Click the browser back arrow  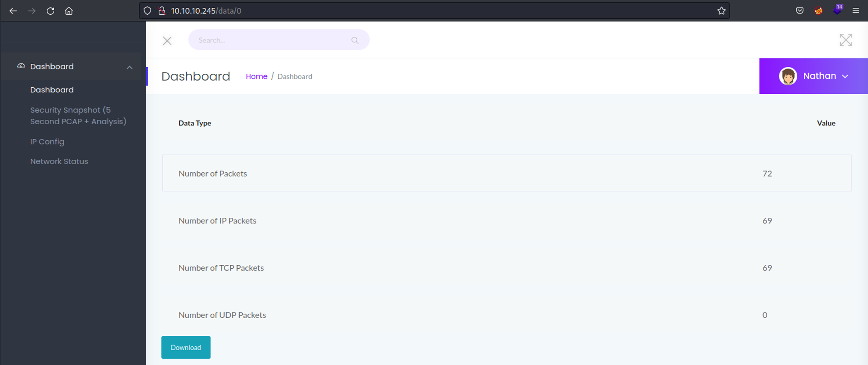point(13,11)
